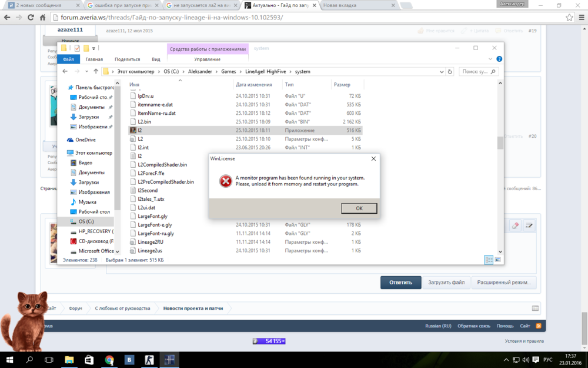Expand the address bar history dropdown
This screenshot has width=588, height=368.
pos(442,71)
